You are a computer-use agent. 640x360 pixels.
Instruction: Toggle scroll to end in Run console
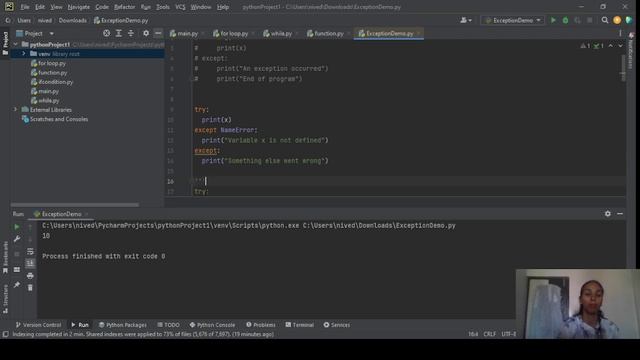tap(30, 264)
